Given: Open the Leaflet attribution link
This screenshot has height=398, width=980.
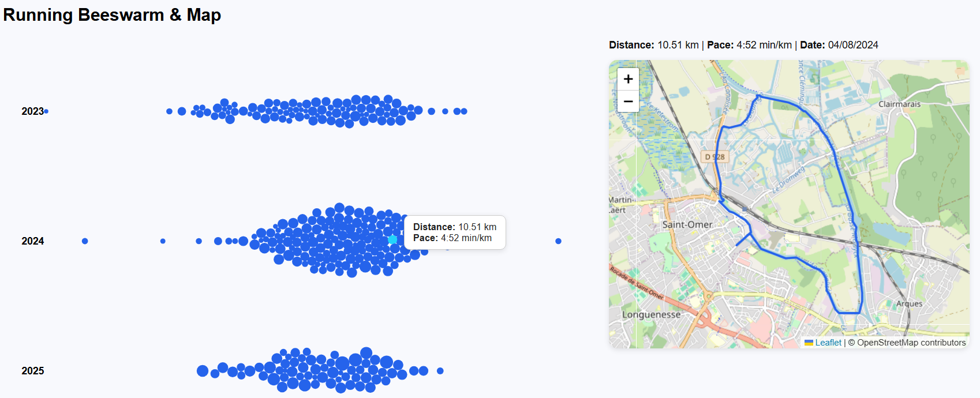Looking at the screenshot, I should [828, 343].
